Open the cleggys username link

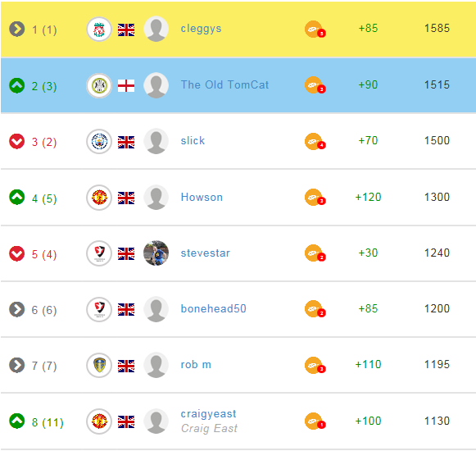[x=201, y=29]
